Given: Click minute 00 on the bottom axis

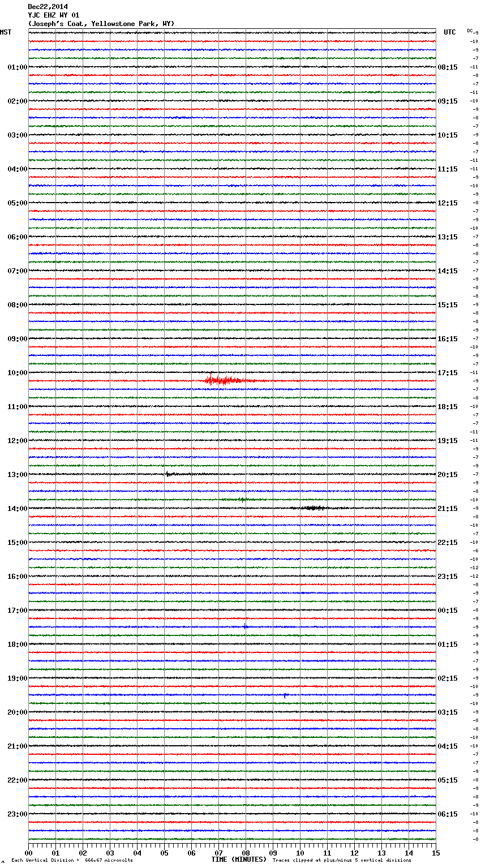Looking at the screenshot, I should tap(28, 853).
